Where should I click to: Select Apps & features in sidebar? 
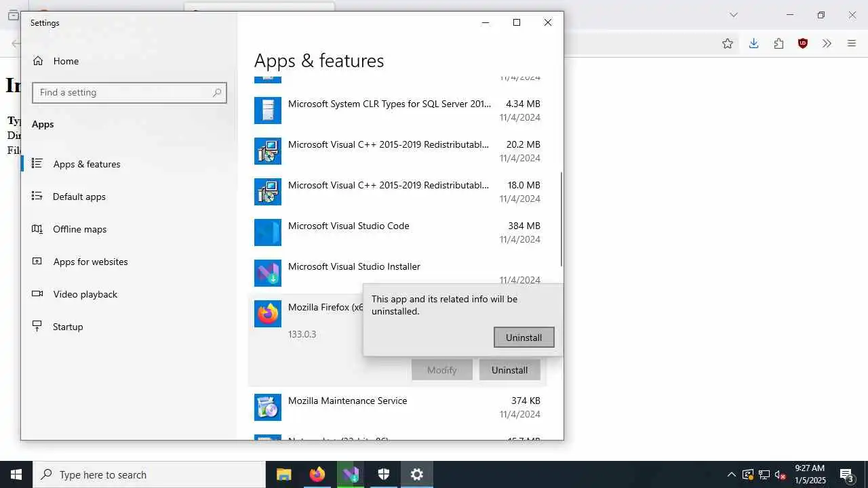tap(87, 164)
